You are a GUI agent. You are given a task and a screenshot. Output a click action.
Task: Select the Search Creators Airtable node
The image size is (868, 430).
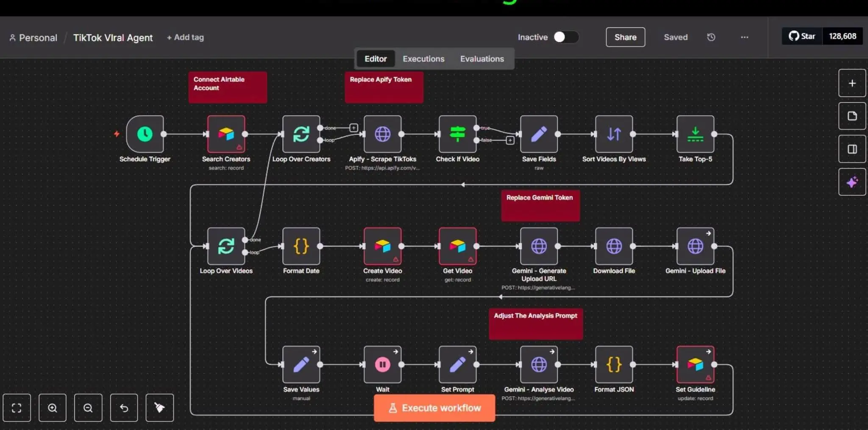pos(226,134)
